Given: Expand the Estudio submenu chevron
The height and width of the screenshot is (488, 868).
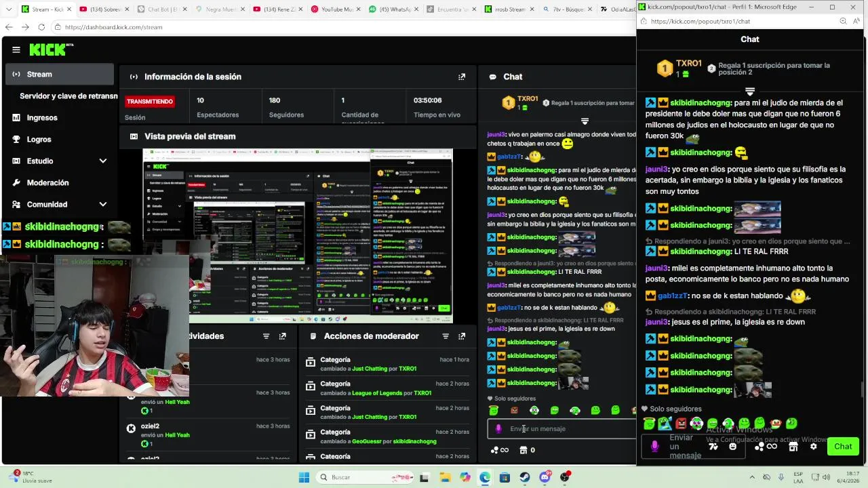Looking at the screenshot, I should coord(103,161).
